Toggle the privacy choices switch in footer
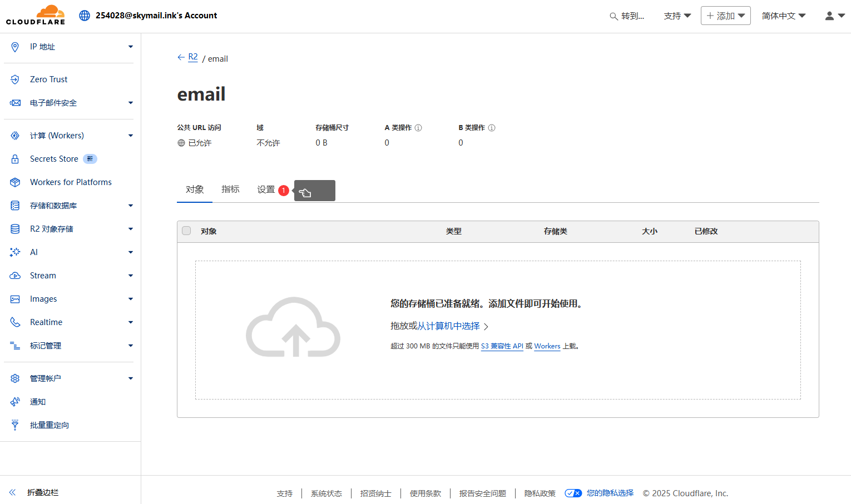Viewport: 851px width, 504px height. [573, 493]
